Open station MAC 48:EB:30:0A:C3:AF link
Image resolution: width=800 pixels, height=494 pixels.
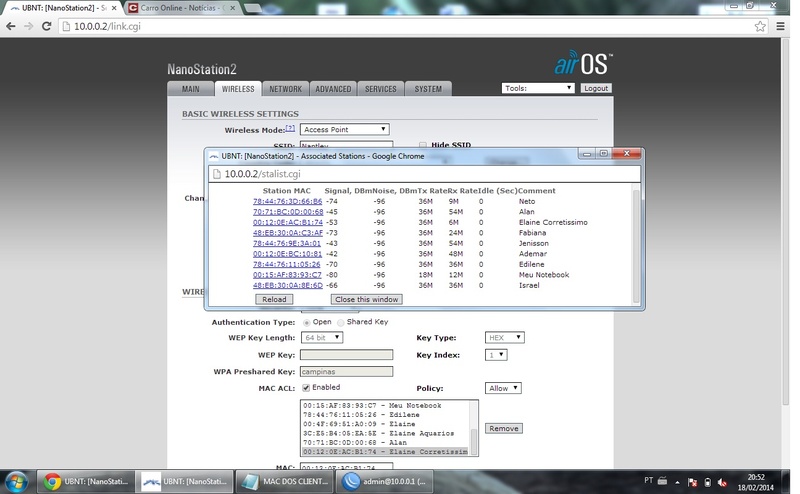click(x=288, y=233)
